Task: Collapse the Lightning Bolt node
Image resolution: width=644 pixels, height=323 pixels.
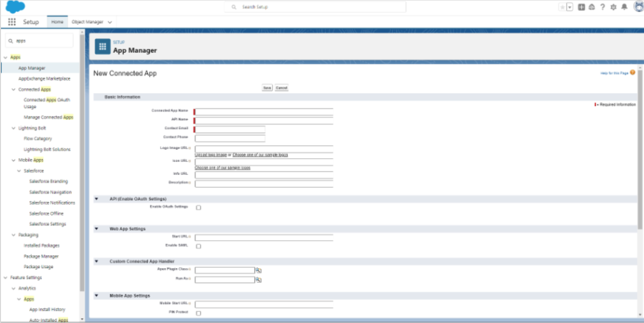Action: pos(14,128)
